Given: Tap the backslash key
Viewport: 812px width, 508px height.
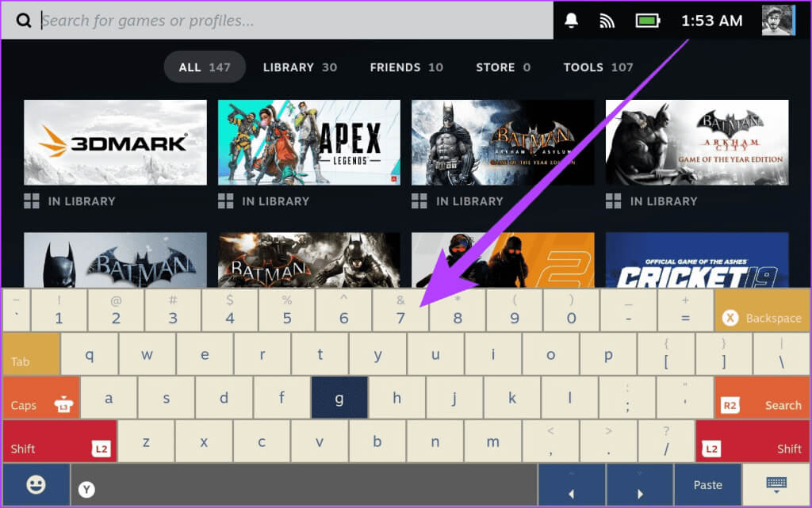Looking at the screenshot, I should pyautogui.click(x=781, y=353).
